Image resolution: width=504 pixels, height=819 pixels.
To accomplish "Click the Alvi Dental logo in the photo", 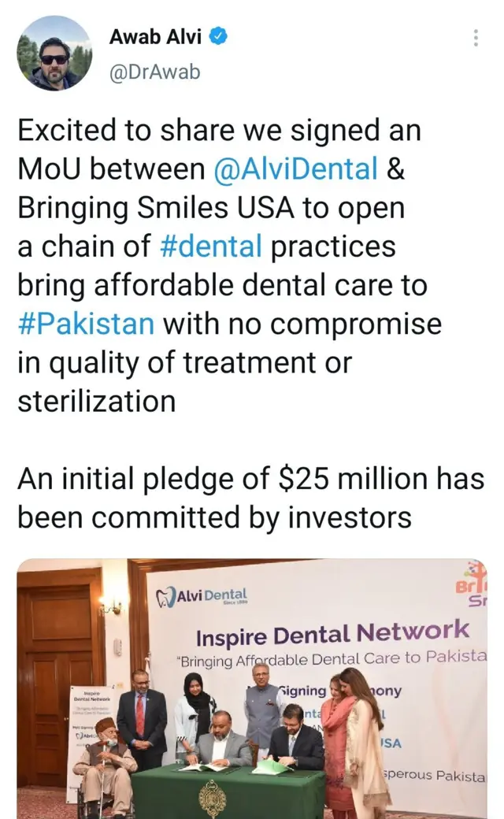I will [x=201, y=596].
